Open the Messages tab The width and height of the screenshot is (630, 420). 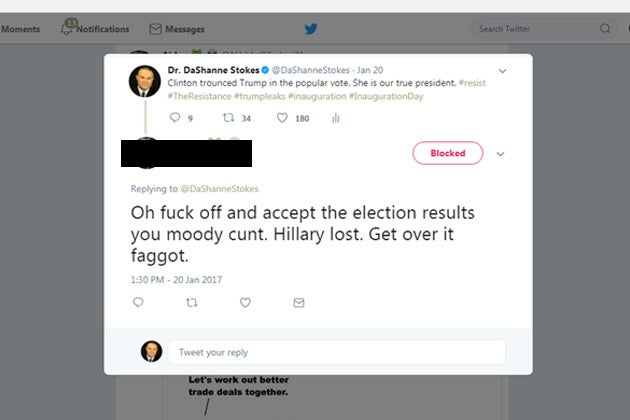click(x=177, y=29)
